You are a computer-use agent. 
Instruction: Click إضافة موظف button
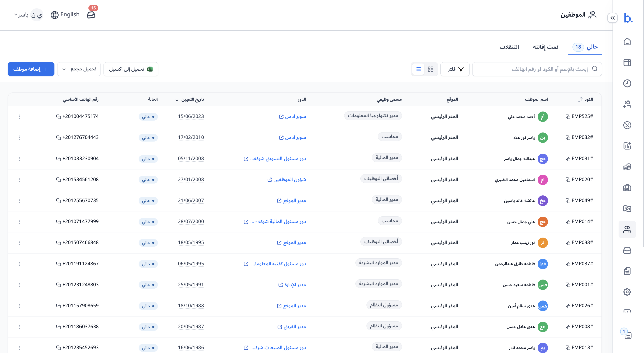(x=31, y=69)
